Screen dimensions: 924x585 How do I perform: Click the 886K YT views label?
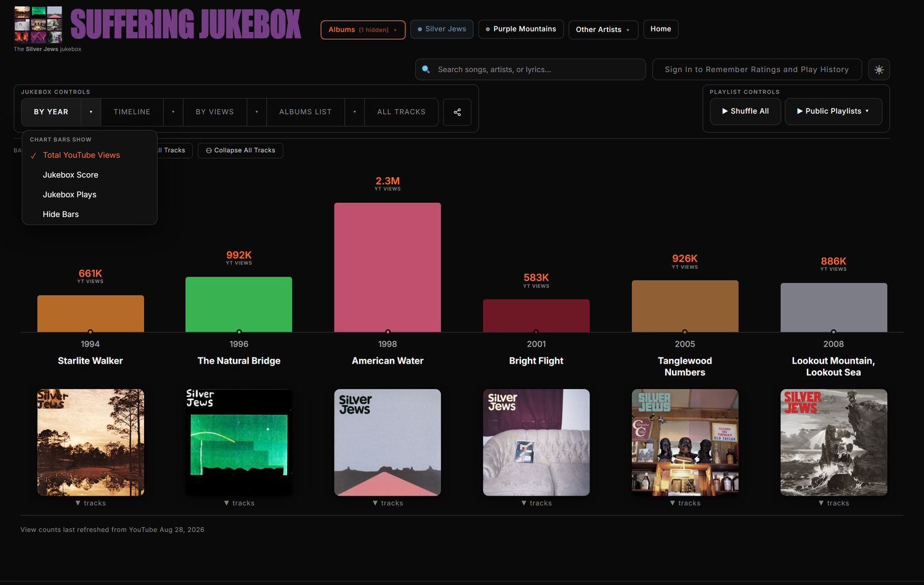(833, 264)
